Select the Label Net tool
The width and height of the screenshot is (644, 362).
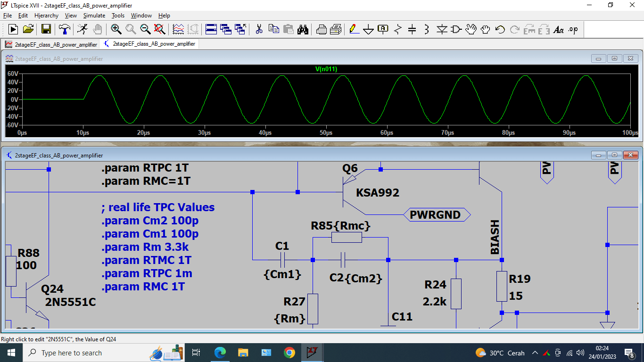click(x=383, y=29)
